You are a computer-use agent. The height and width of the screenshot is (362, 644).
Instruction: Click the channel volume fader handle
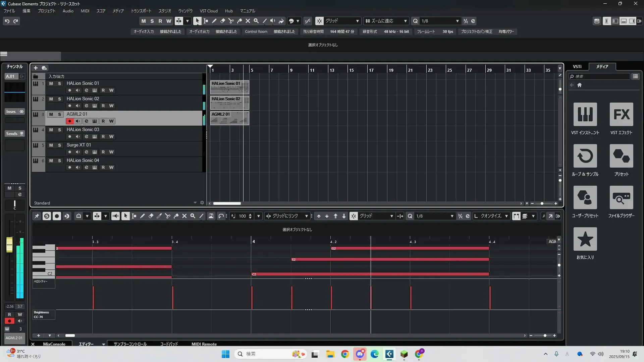click(9, 244)
